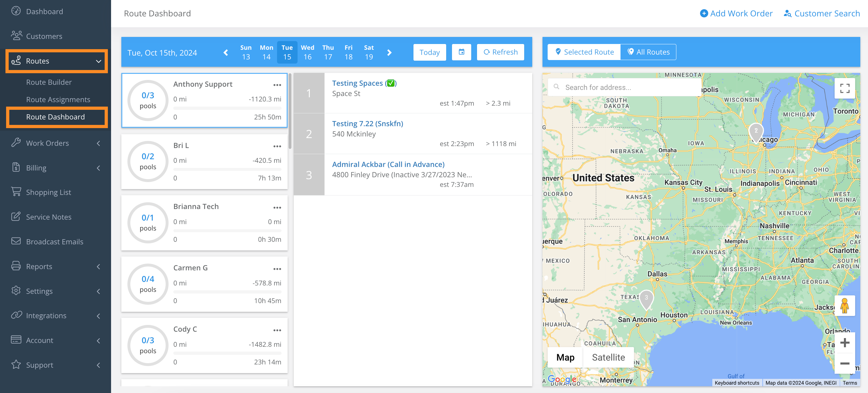Open Route Assignments submenu item

click(58, 100)
